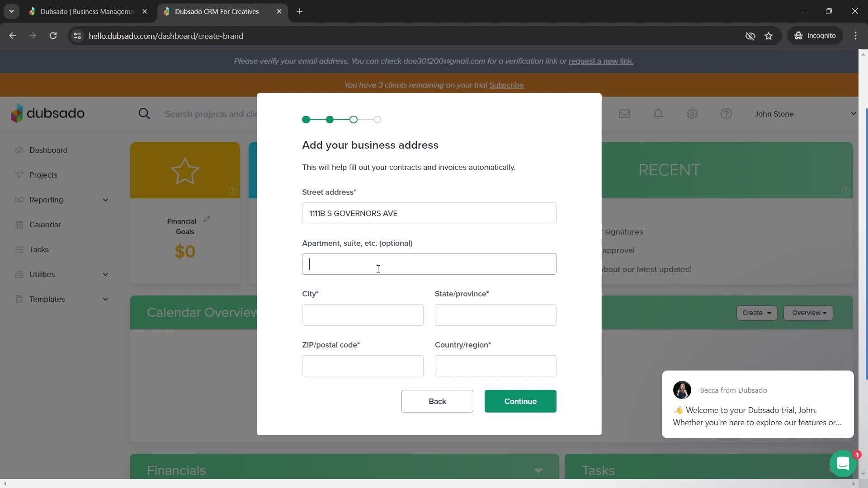Reload the page

point(53,36)
